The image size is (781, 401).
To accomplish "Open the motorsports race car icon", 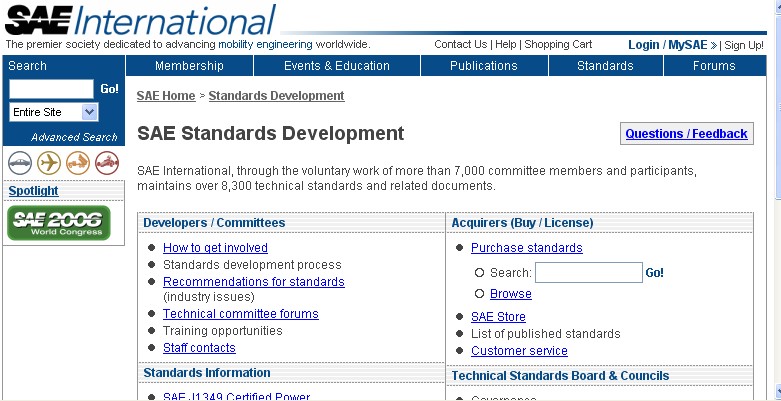I will tap(107, 163).
